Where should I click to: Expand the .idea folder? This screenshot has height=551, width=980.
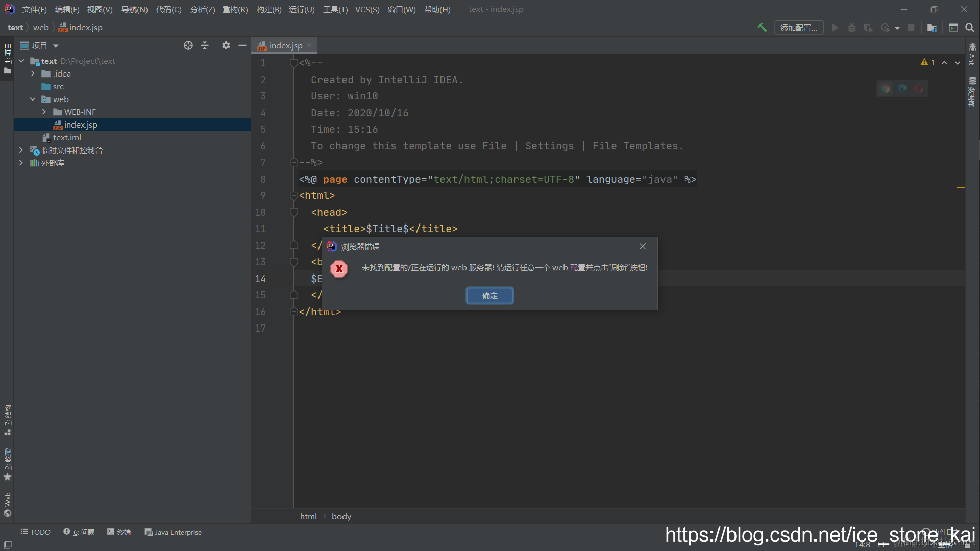33,73
